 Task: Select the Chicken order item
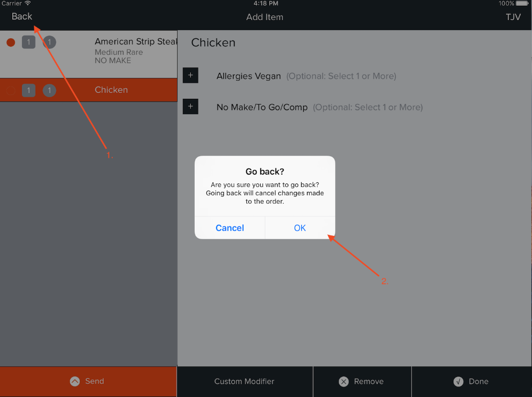pyautogui.click(x=88, y=90)
